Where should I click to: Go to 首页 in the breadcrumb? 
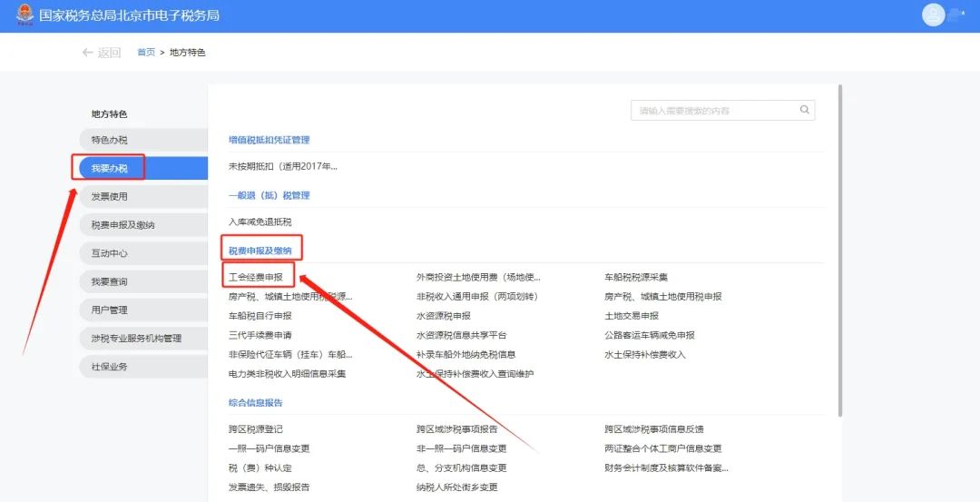click(x=146, y=53)
